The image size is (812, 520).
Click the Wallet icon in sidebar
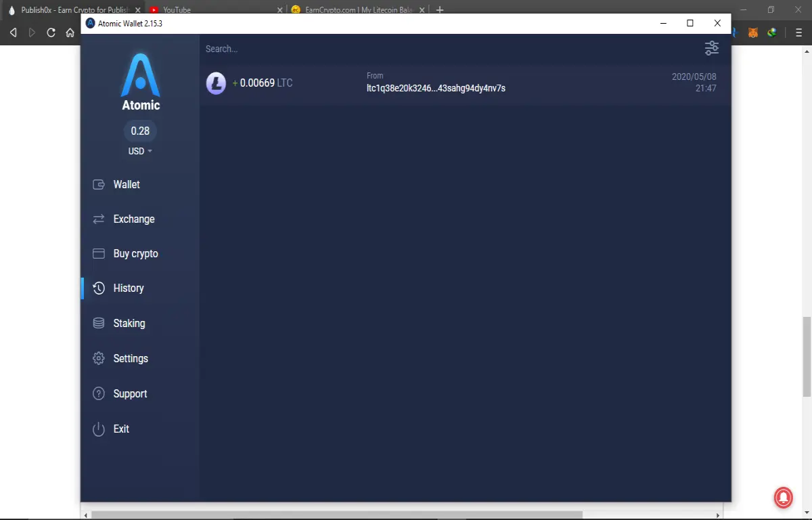coord(99,184)
